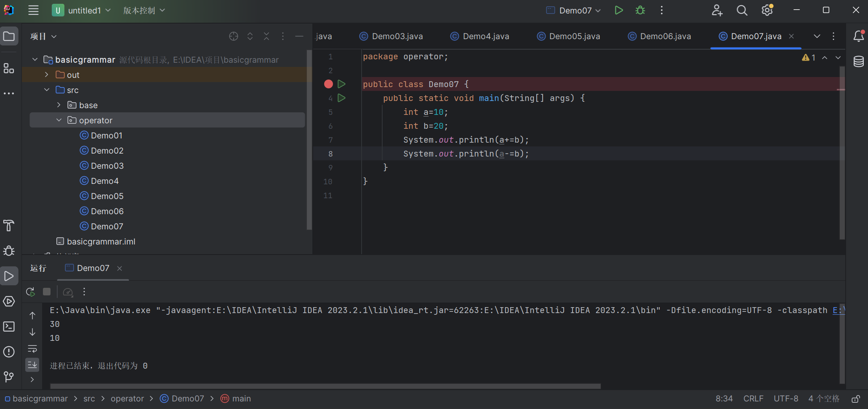Open the Database tool window icon
This screenshot has height=409, width=868.
[858, 62]
